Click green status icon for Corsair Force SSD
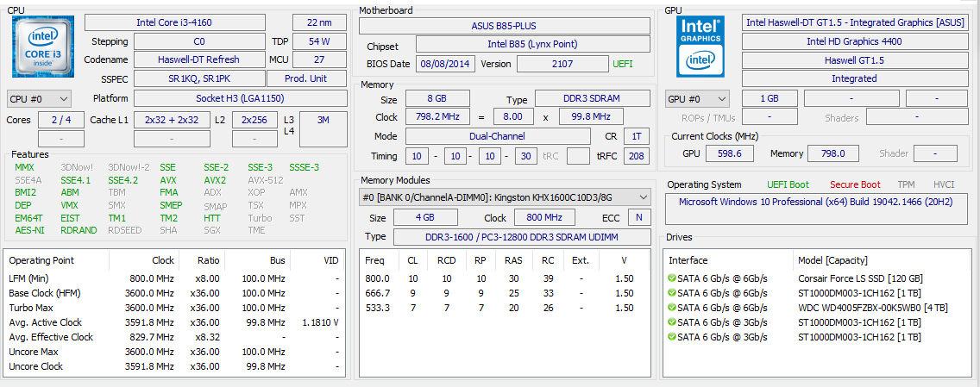Screen dimensions: 980x387 click(672, 278)
